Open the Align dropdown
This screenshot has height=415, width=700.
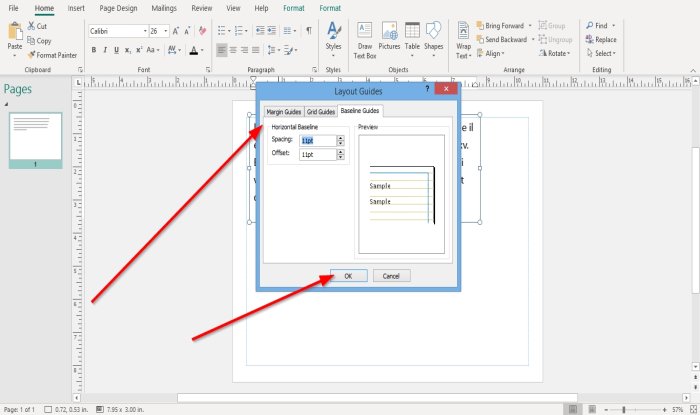491,54
